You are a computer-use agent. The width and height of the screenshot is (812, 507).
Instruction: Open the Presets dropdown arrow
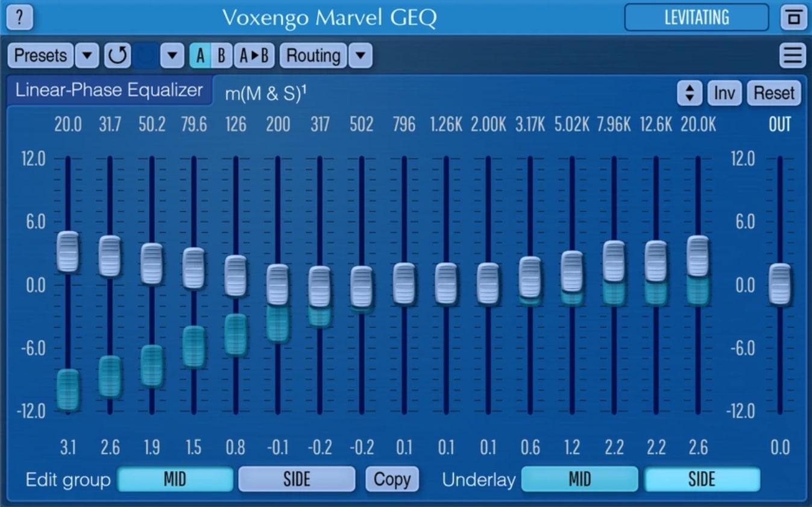point(86,55)
